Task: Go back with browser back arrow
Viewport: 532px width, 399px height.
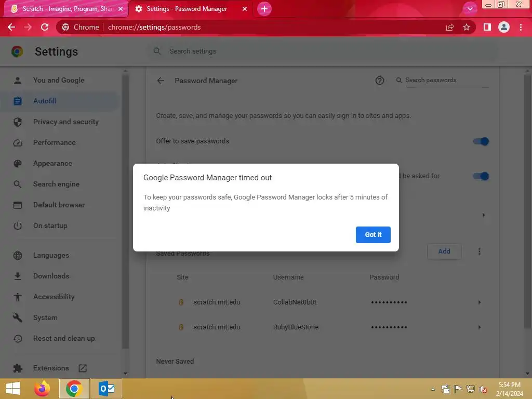Action: (x=11, y=27)
